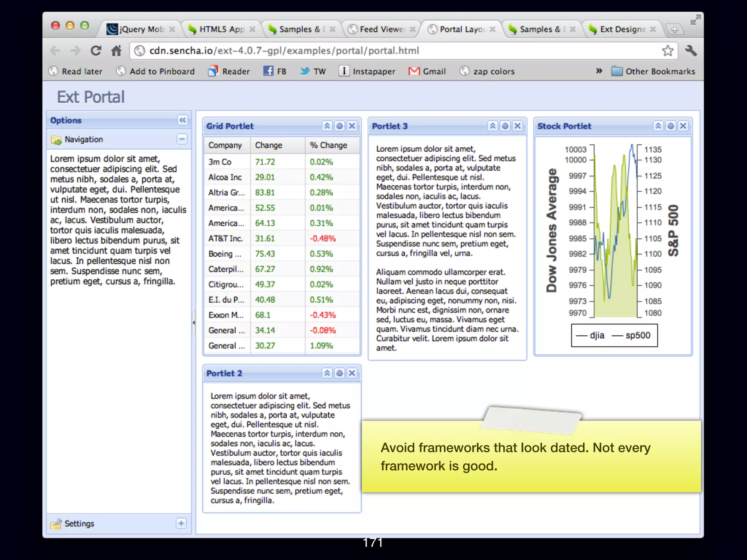The width and height of the screenshot is (747, 560).
Task: Reload the current page
Action: point(96,51)
